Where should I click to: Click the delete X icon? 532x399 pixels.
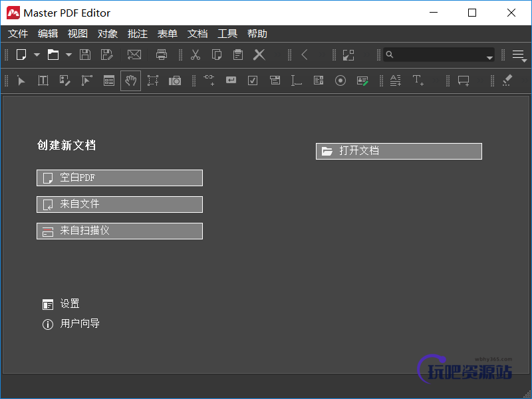pyautogui.click(x=259, y=55)
